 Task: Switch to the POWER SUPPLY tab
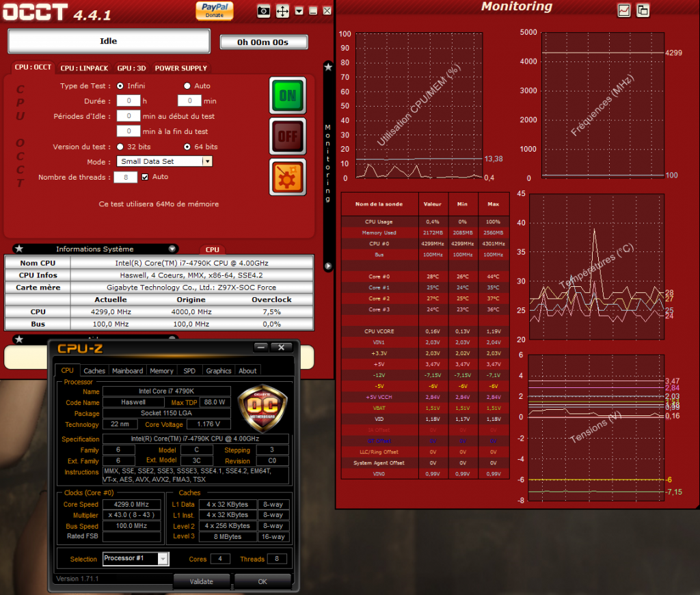[x=180, y=68]
